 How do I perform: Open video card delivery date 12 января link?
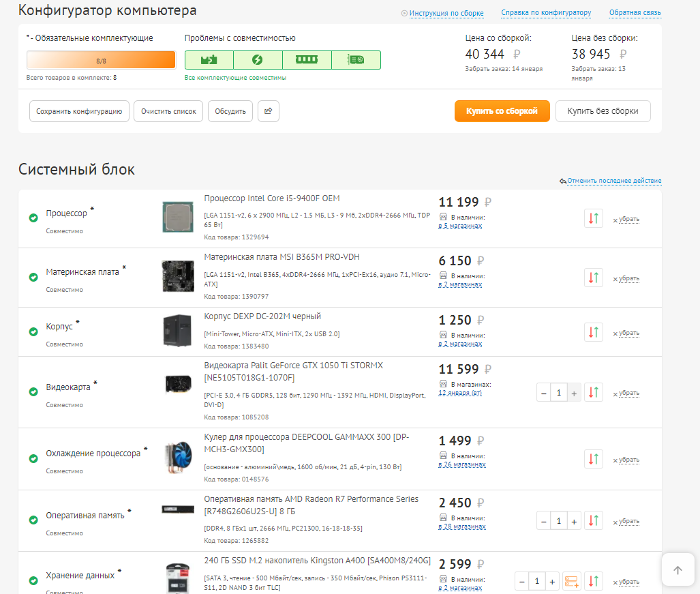(x=460, y=393)
